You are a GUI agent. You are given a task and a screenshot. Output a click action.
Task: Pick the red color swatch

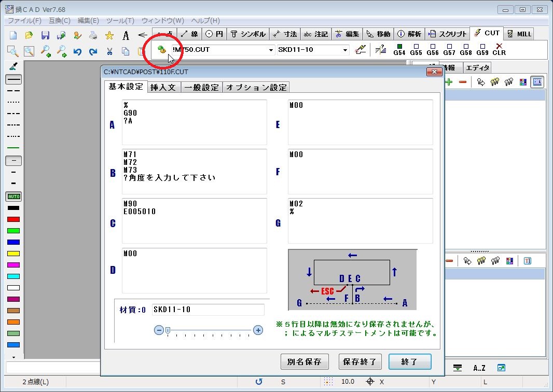(13, 219)
